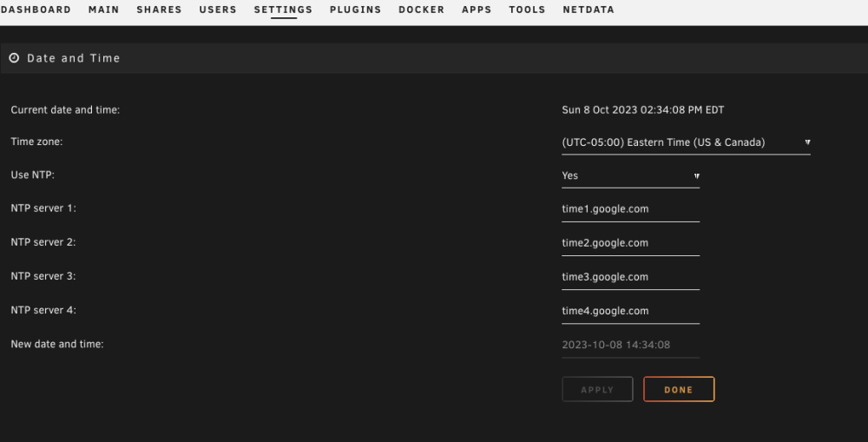Select the NTP server 4 field
The height and width of the screenshot is (442, 868).
(630, 311)
